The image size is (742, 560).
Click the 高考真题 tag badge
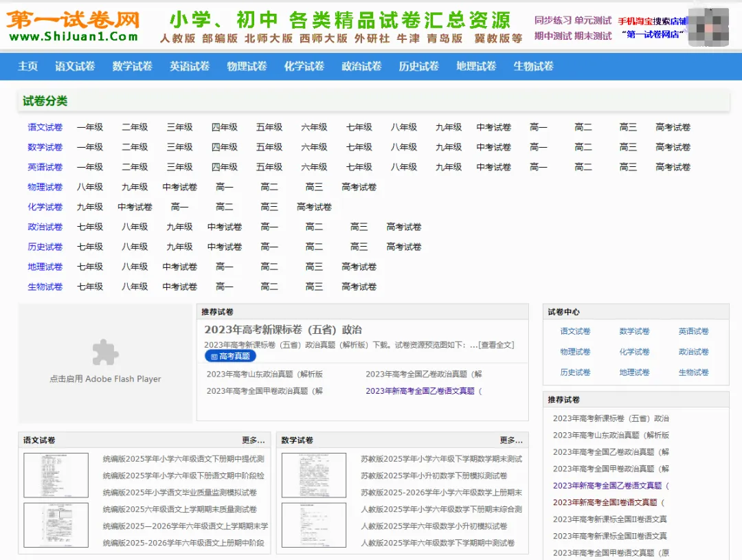tap(230, 356)
